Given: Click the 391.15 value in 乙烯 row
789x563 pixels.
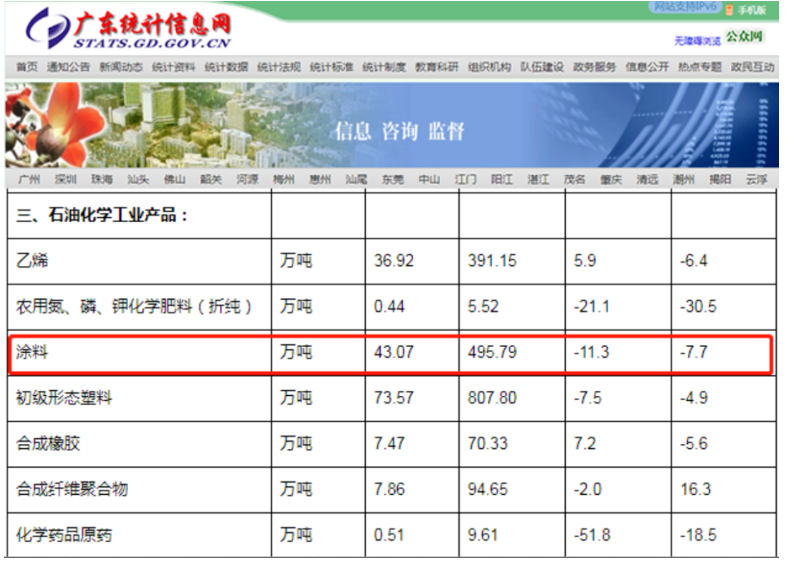Looking at the screenshot, I should (492, 261).
